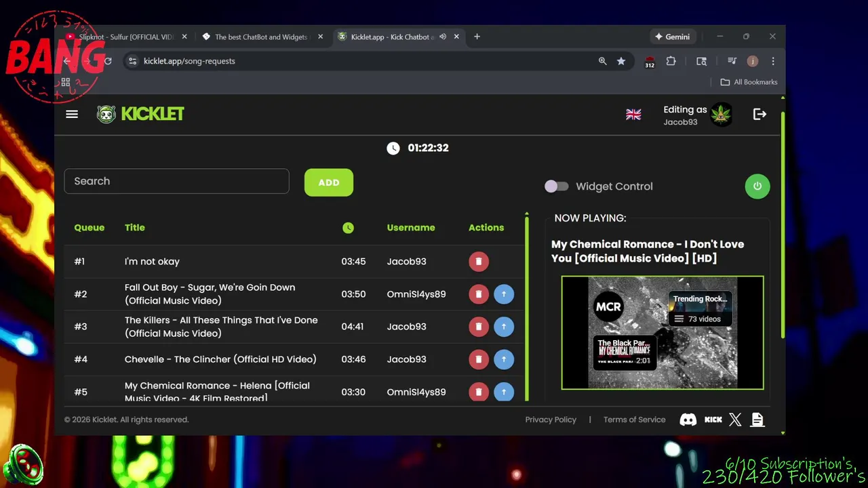This screenshot has height=488, width=868.
Task: Open a new browser tab
Action: tap(477, 37)
